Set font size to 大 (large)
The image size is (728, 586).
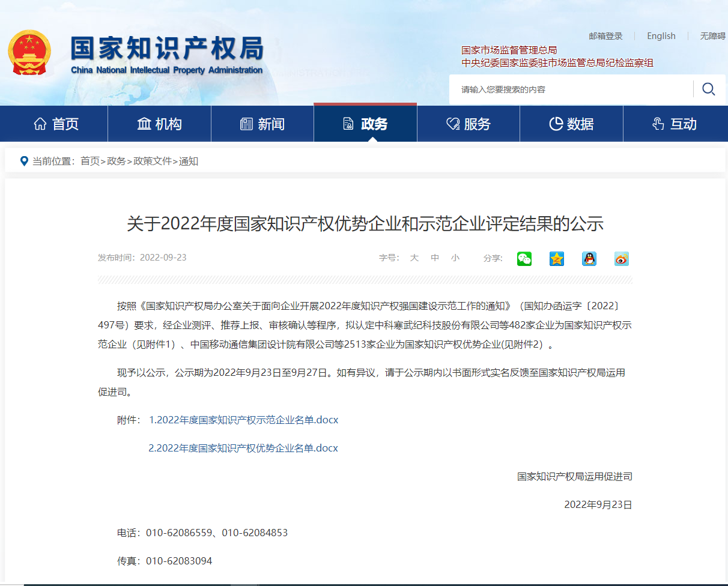(x=414, y=258)
